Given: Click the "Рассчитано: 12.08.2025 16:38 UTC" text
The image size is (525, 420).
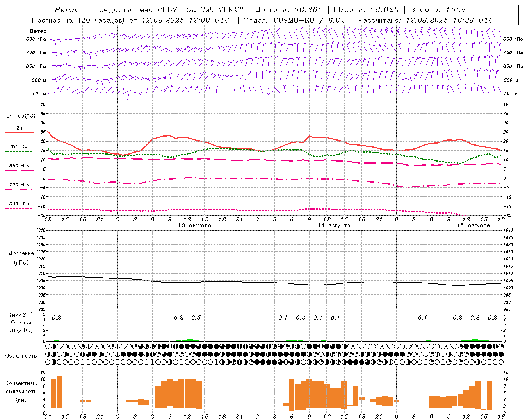Looking at the screenshot, I should point(426,20).
